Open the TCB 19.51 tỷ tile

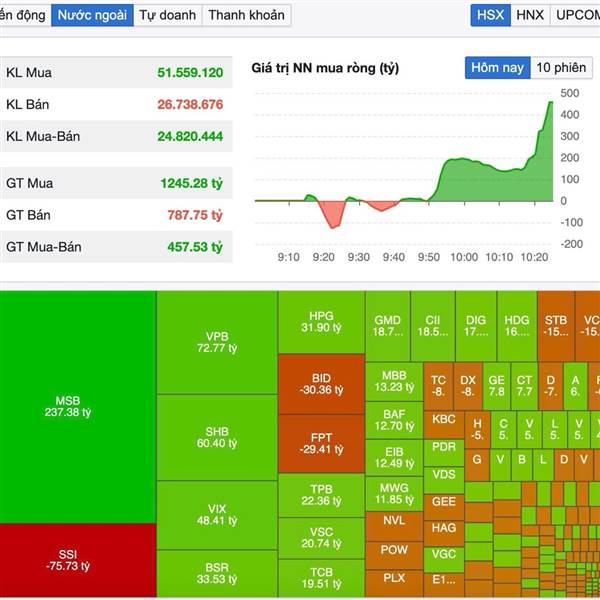(321, 578)
